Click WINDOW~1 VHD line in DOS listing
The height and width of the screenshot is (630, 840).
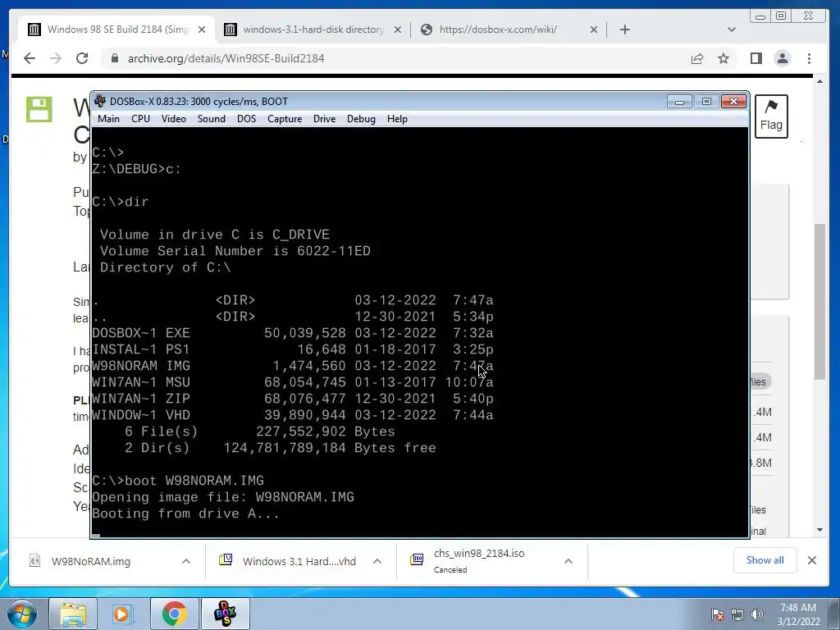click(x=293, y=415)
